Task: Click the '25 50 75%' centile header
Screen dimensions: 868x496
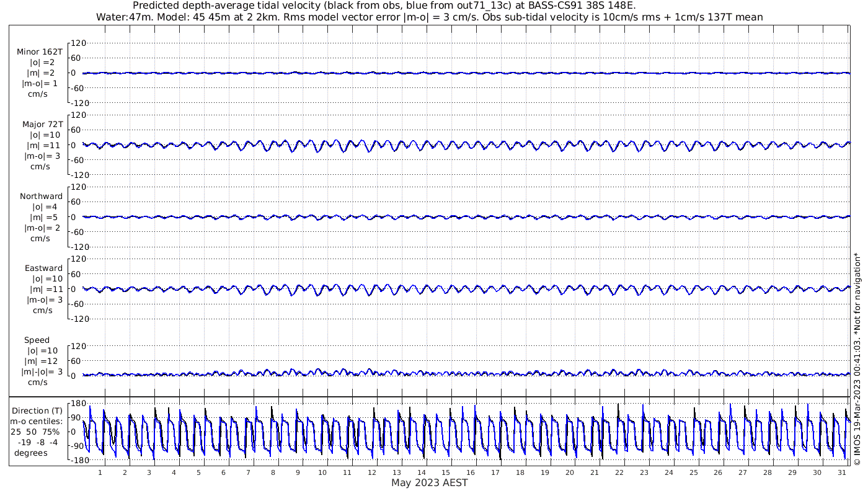Action: point(36,432)
